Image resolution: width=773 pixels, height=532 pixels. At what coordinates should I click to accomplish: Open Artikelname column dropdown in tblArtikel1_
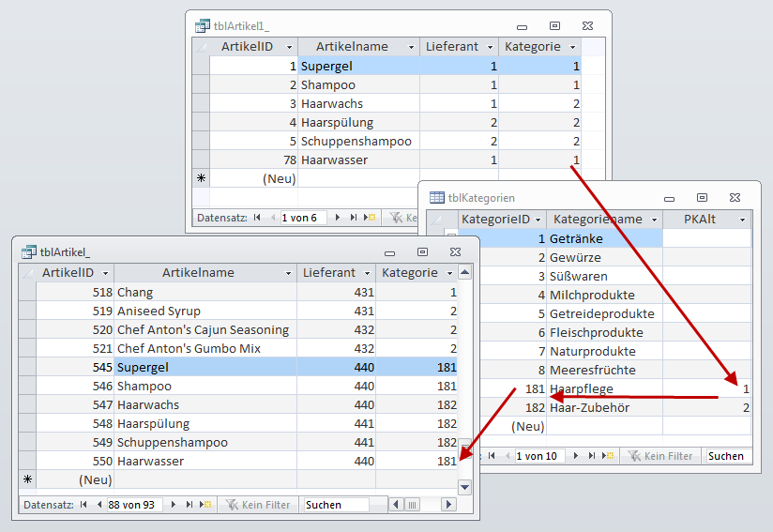pos(410,47)
